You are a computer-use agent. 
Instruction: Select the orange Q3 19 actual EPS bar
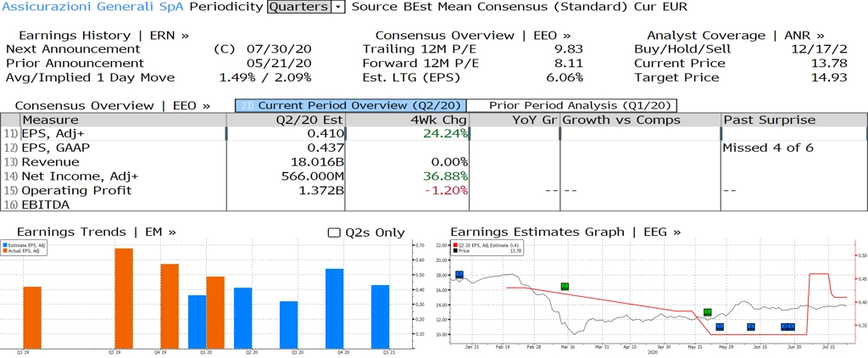(124, 298)
